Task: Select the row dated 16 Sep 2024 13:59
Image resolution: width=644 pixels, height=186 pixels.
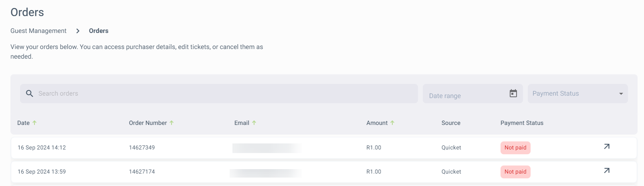Action: pyautogui.click(x=324, y=172)
